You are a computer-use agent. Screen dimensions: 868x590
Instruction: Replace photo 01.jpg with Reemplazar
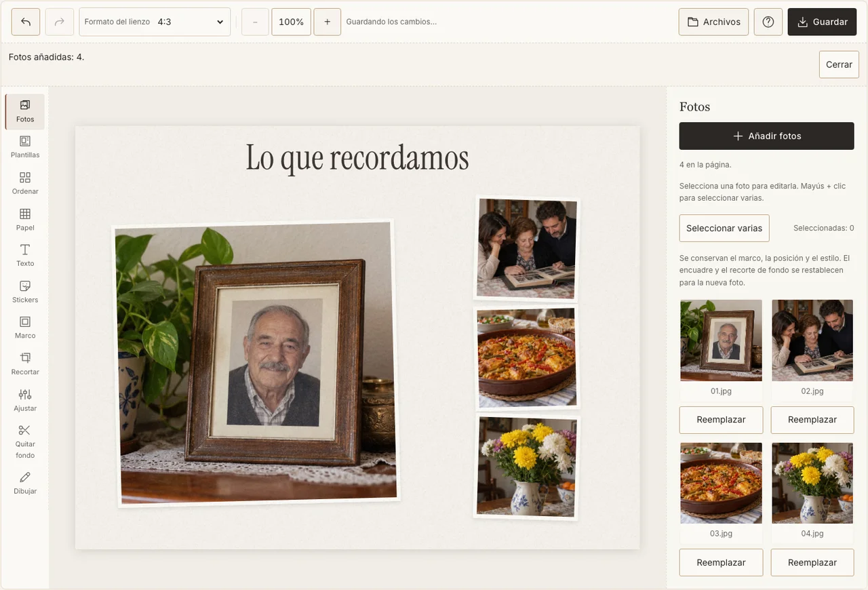coord(721,420)
